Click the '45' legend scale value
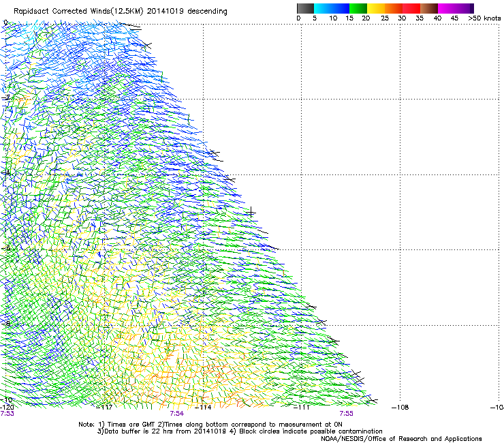 [454, 18]
